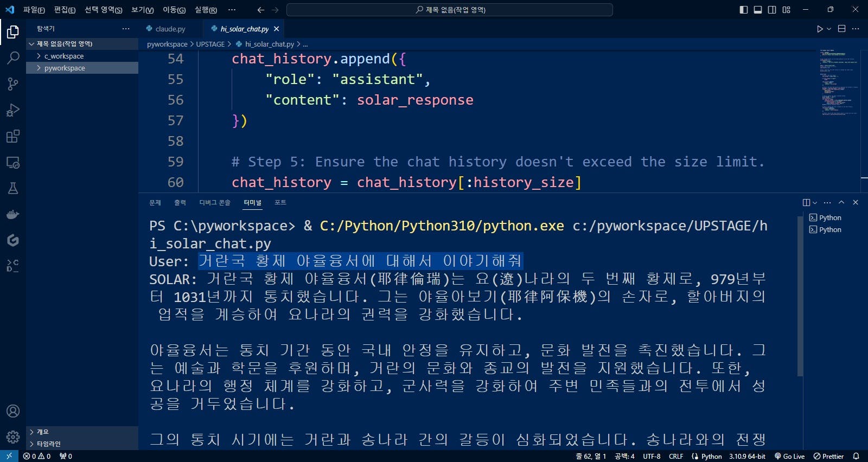The width and height of the screenshot is (868, 462).
Task: Show more menu bar items ellipsis
Action: tap(232, 10)
